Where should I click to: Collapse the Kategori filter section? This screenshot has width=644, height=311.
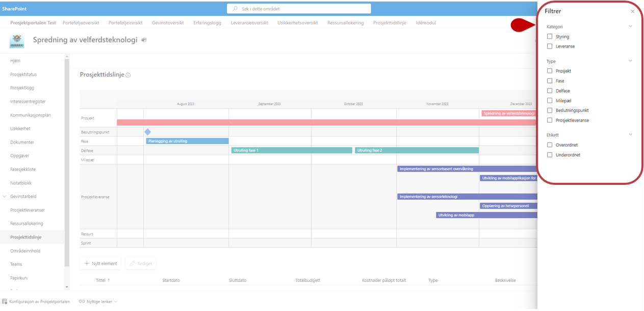[630, 27]
